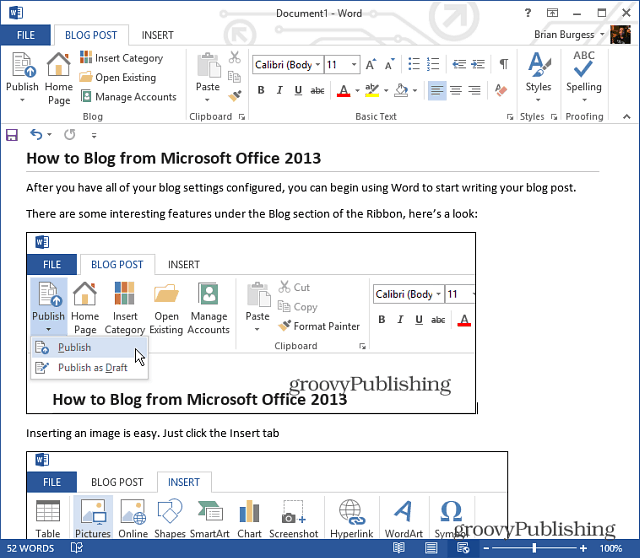Open the Basic Text dialog launcher
The width and height of the screenshot is (640, 558).
tap(509, 117)
